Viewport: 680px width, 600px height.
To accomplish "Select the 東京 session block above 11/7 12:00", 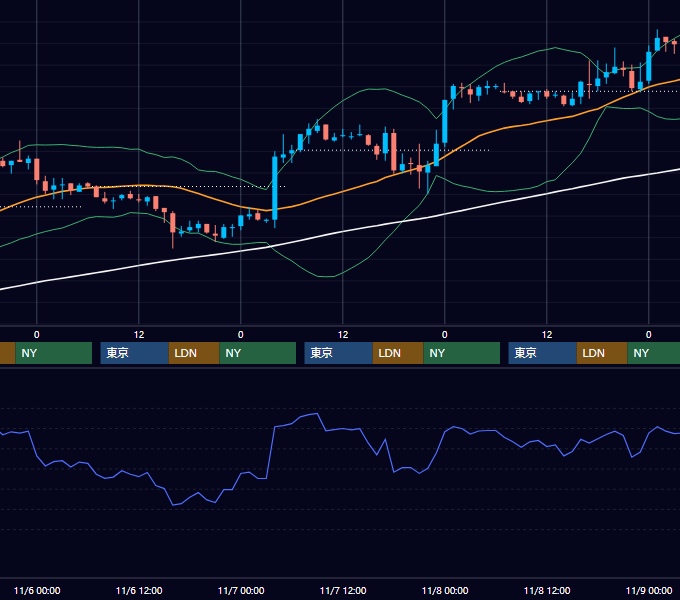I will click(x=338, y=353).
